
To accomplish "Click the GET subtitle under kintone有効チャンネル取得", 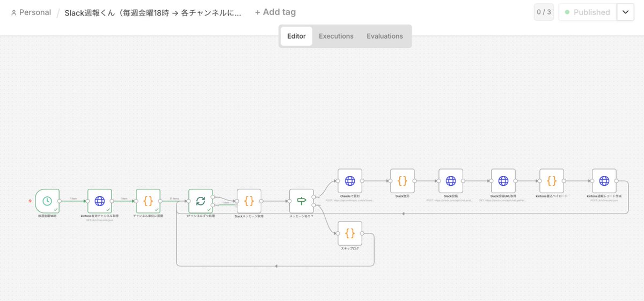I will [x=100, y=220].
